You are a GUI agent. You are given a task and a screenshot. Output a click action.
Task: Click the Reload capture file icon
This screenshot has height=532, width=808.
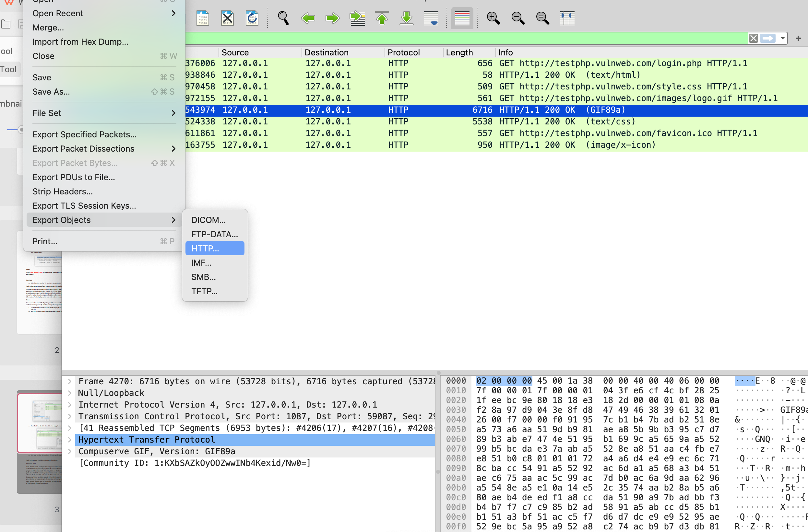252,18
